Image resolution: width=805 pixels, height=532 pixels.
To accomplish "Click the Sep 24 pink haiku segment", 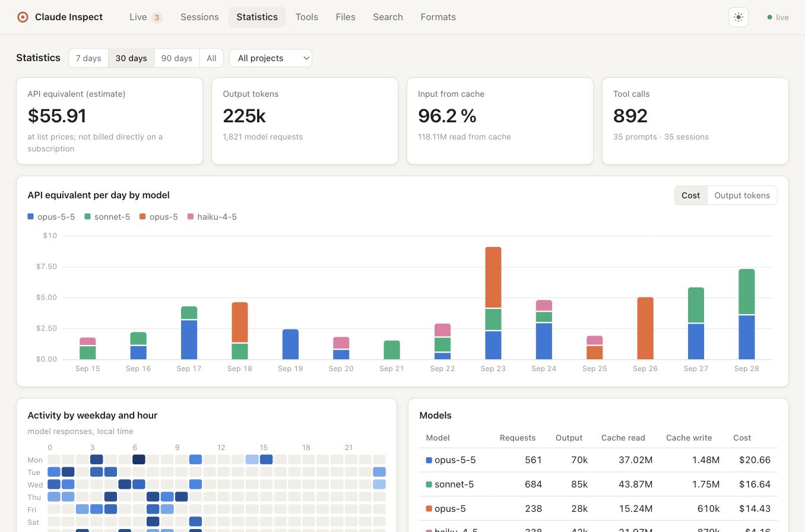I will point(544,306).
